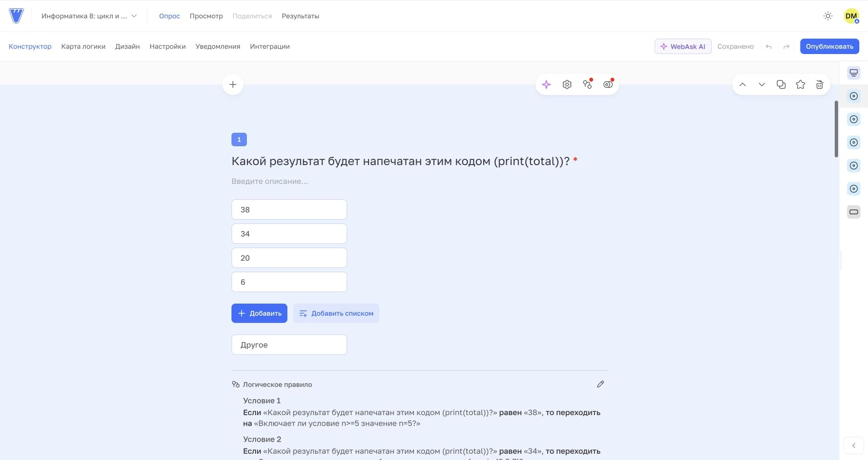Redo the last change
The height and width of the screenshot is (460, 868).
point(787,47)
